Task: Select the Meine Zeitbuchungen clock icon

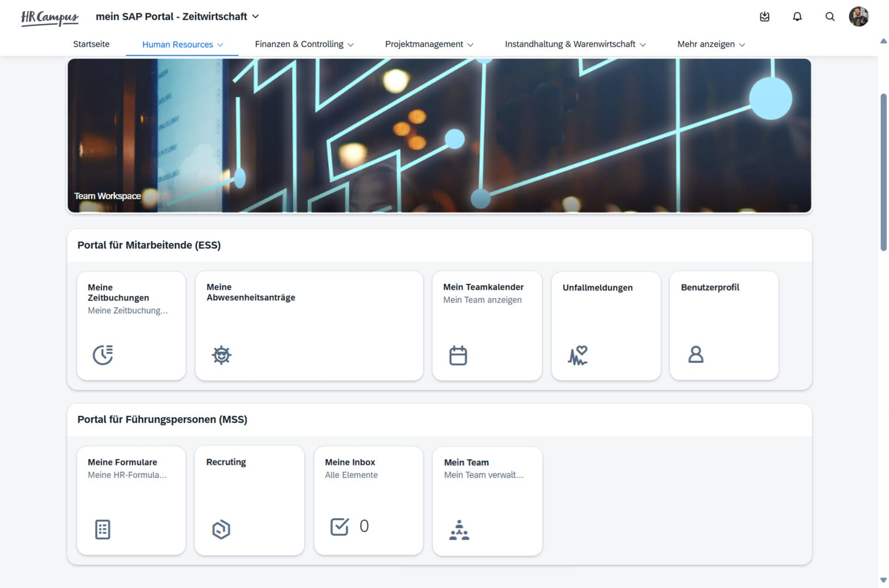Action: coord(103,355)
